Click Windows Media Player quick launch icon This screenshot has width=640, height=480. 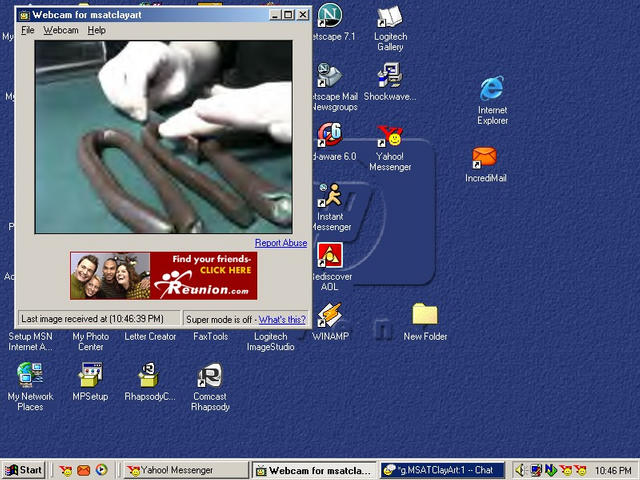point(102,470)
